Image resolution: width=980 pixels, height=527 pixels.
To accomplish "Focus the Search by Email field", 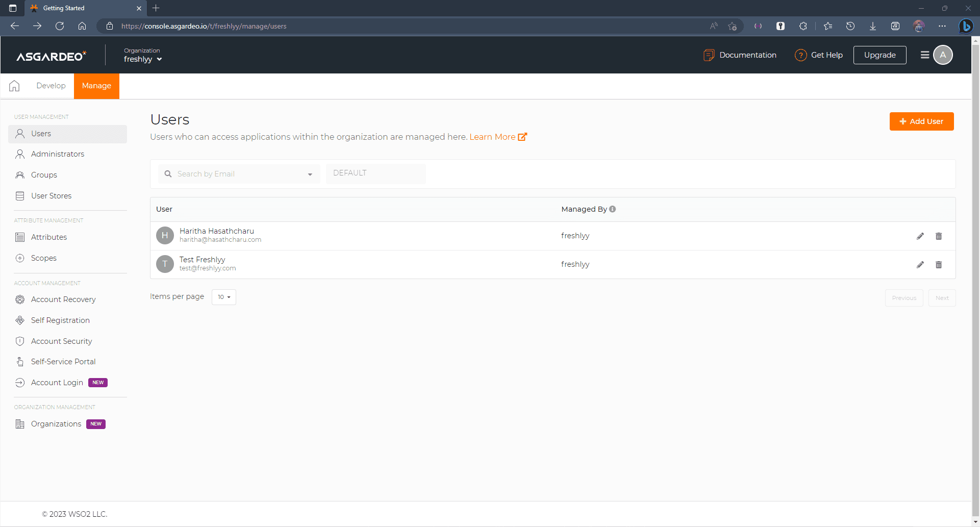I will (239, 174).
